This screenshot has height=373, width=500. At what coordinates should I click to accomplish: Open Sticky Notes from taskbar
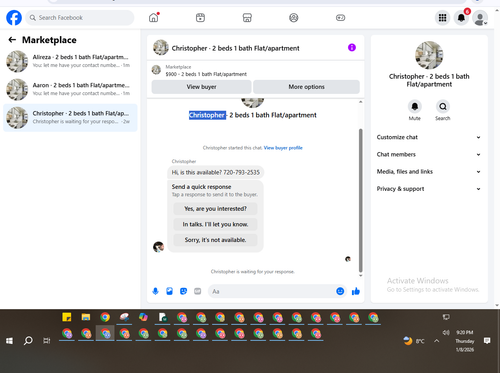[x=67, y=317]
